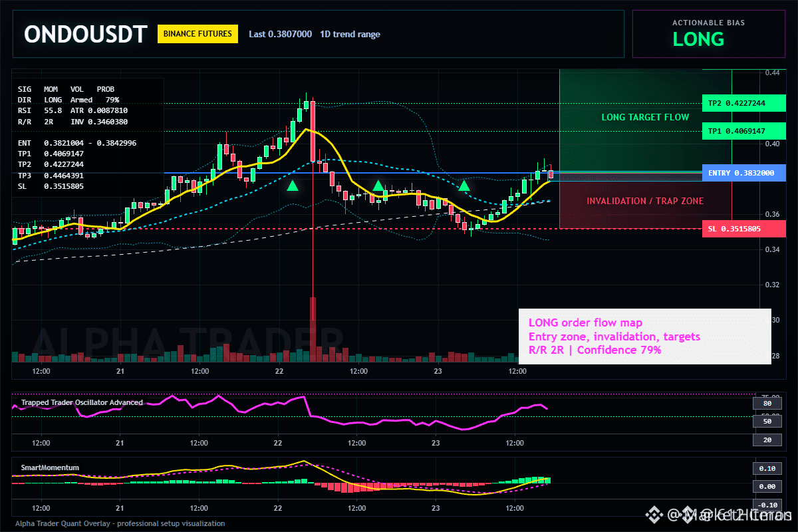Click the large green LONG bias text
This screenshot has width=798, height=532.
698,39
